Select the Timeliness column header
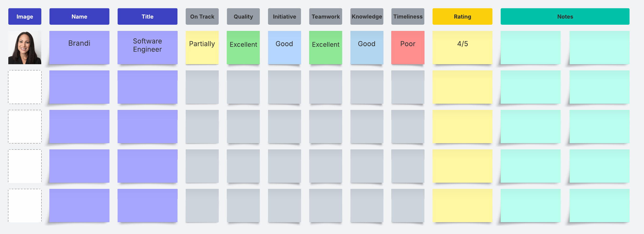644x234 pixels. 408,17
